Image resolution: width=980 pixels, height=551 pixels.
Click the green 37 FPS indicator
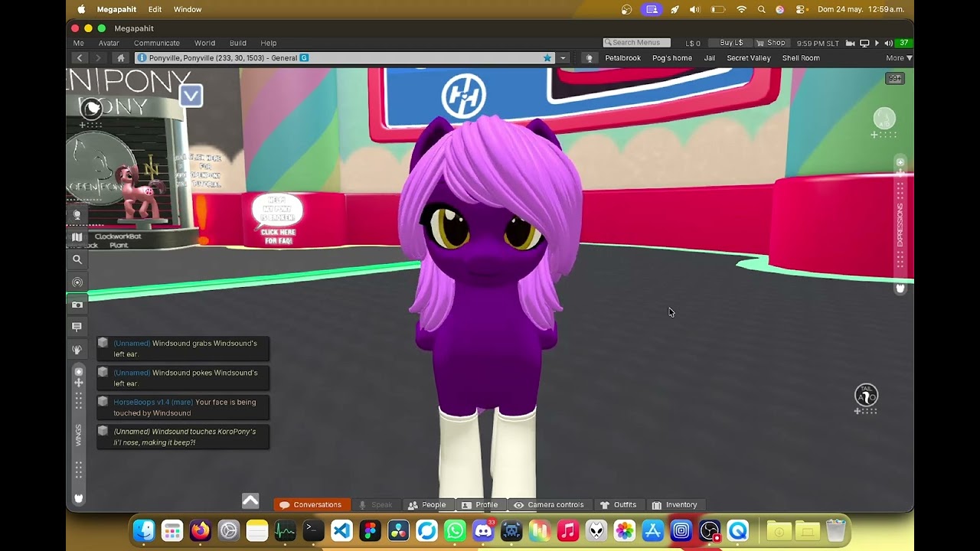tap(903, 44)
